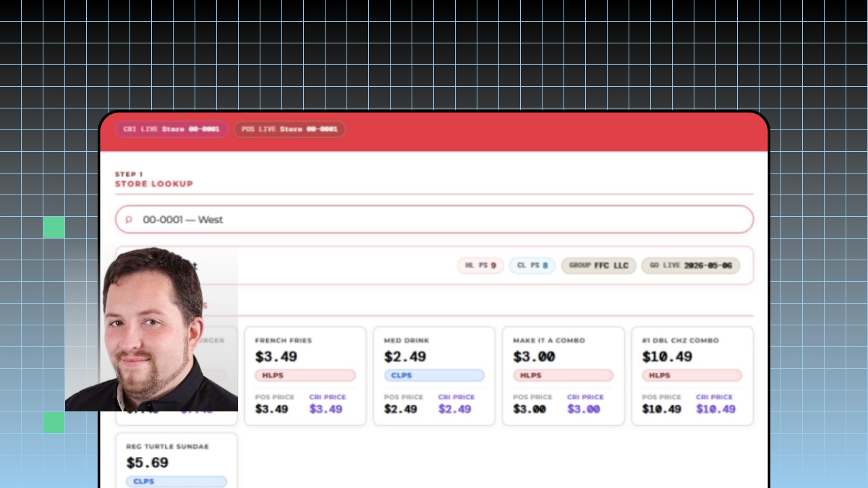Click POS price value under Make It A Combo
This screenshot has width=868, height=488.
coord(529,409)
